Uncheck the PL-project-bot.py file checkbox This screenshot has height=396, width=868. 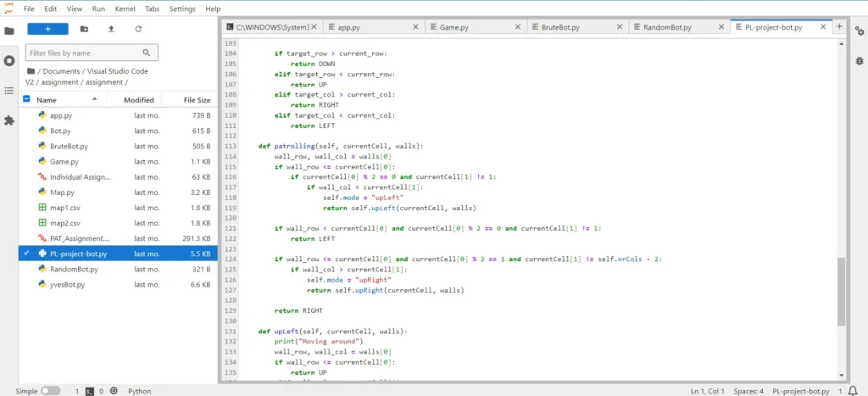click(26, 254)
